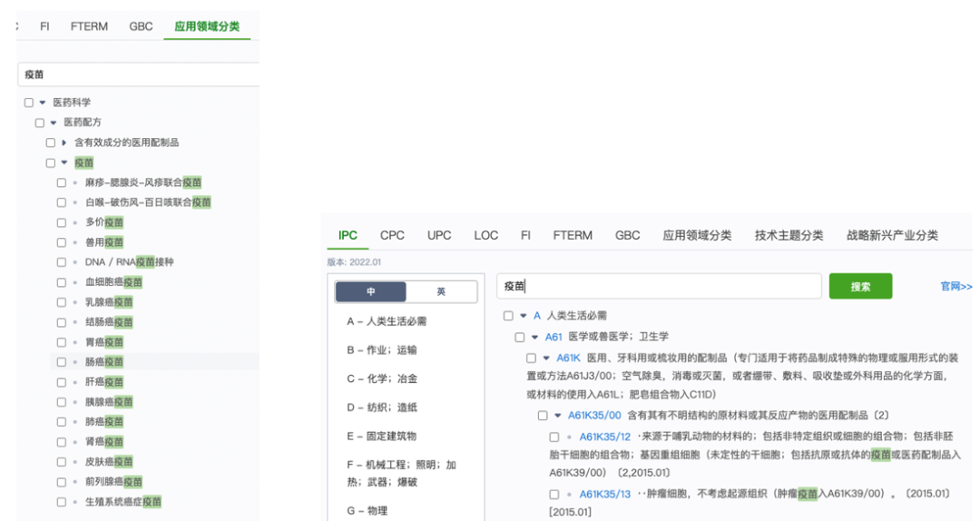
Task: Collapse the A61 医学或兽医学 node
Action: [x=535, y=338]
